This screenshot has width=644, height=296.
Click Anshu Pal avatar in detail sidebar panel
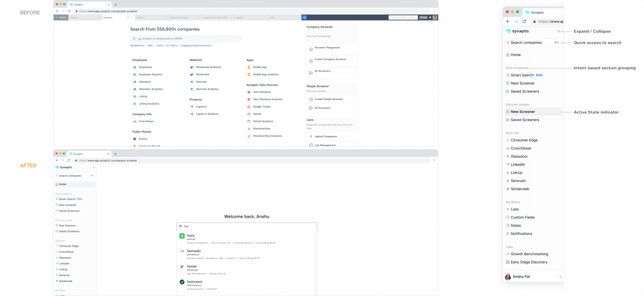pyautogui.click(x=508, y=277)
